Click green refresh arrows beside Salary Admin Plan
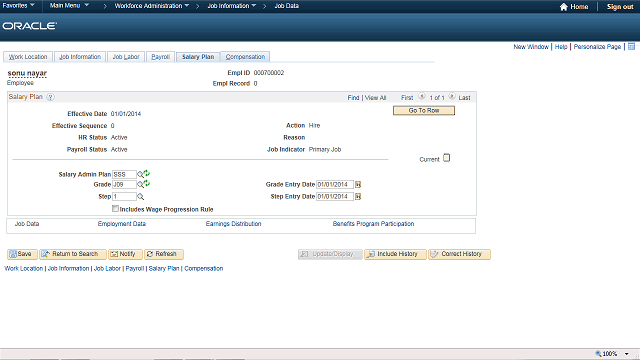The width and height of the screenshot is (640, 360). click(147, 173)
